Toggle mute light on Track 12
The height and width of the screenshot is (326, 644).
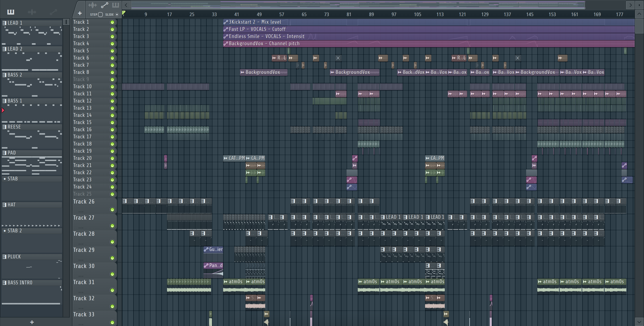click(112, 101)
